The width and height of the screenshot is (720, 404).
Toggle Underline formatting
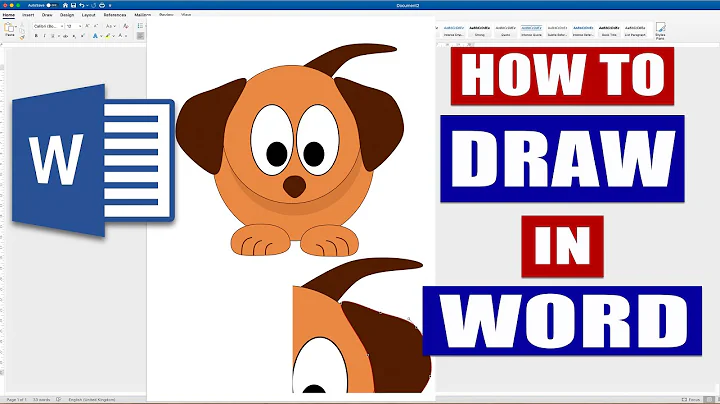[x=52, y=36]
